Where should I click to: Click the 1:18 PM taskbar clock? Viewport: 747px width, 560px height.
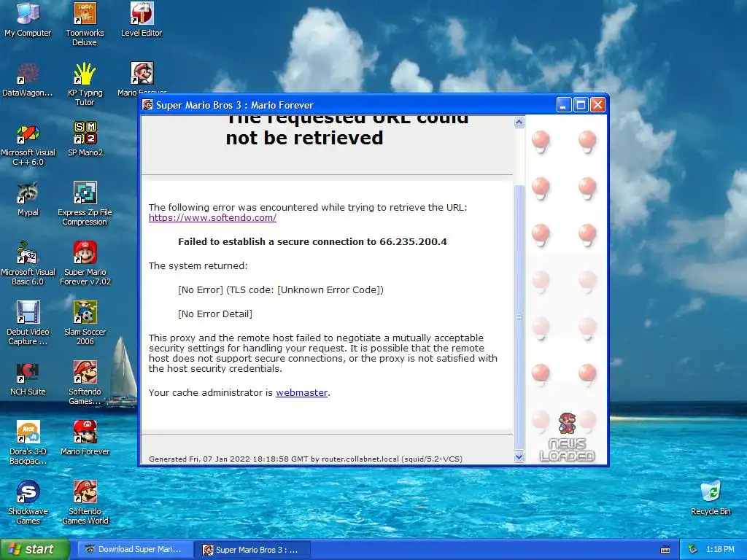click(x=720, y=550)
